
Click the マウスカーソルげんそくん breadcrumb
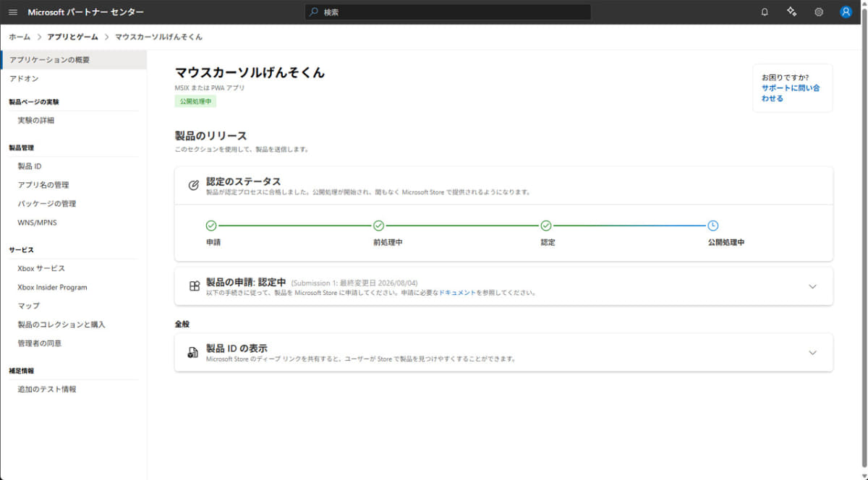[x=158, y=37]
